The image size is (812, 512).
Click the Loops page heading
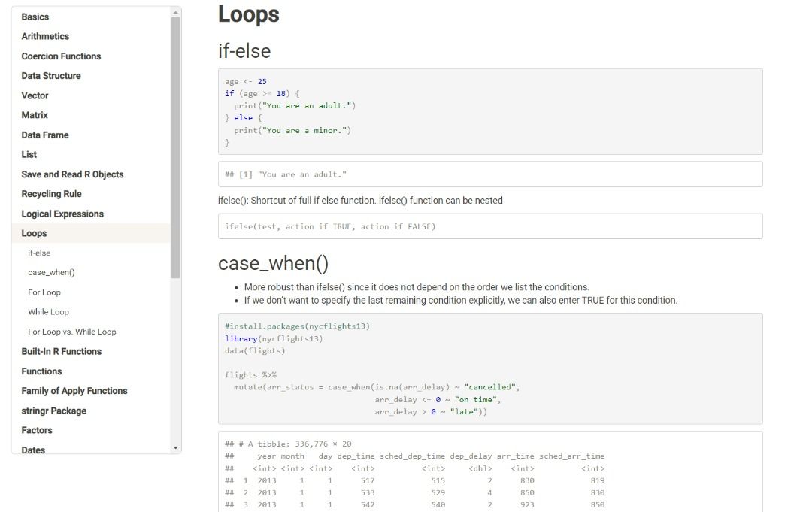pyautogui.click(x=249, y=14)
